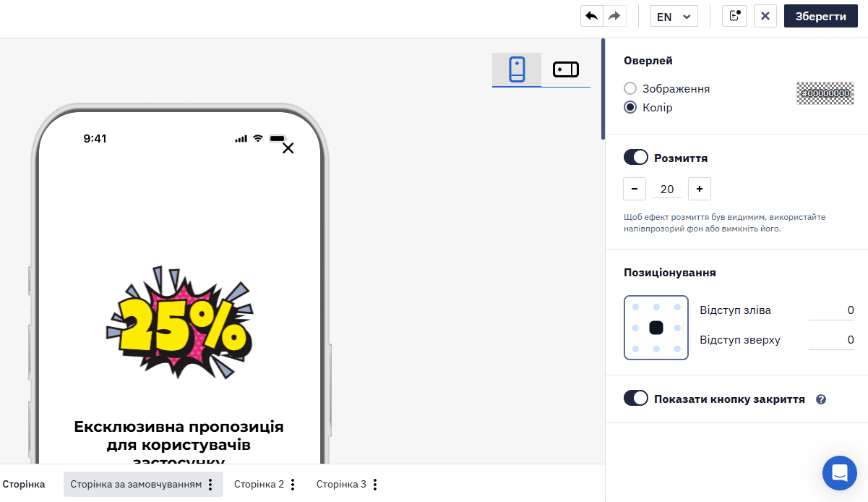Toggle Показати кнопку закриття switch
The image size is (868, 502).
tap(636, 399)
